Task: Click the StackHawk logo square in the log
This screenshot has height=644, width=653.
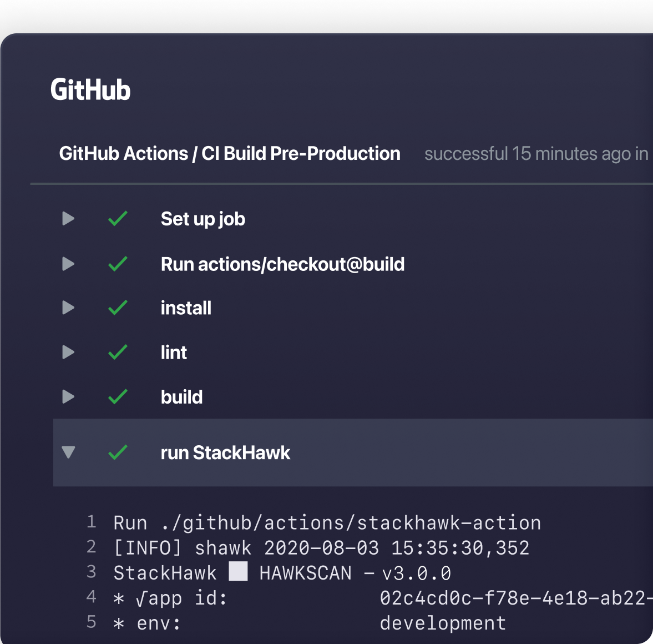Action: [238, 572]
